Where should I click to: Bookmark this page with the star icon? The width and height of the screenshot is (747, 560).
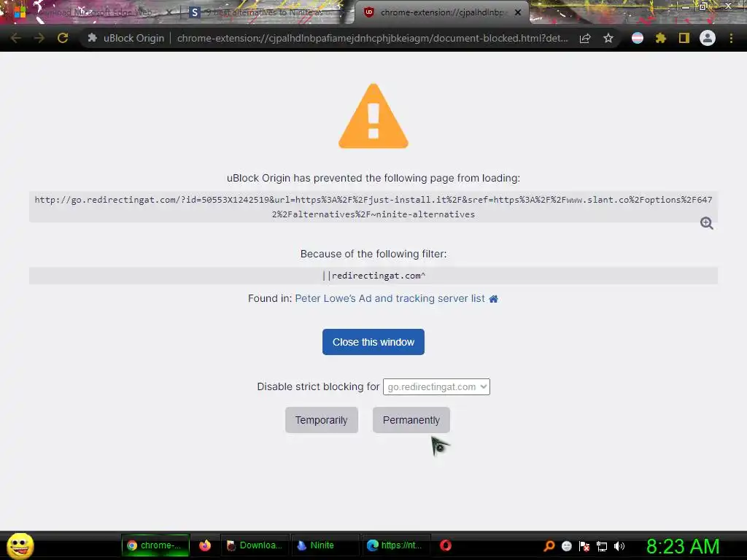[608, 38]
